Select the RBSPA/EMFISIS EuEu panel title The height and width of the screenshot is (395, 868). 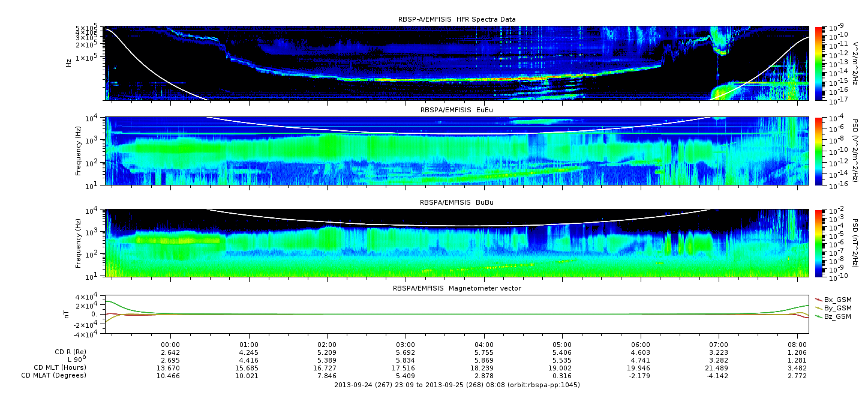tap(456, 110)
